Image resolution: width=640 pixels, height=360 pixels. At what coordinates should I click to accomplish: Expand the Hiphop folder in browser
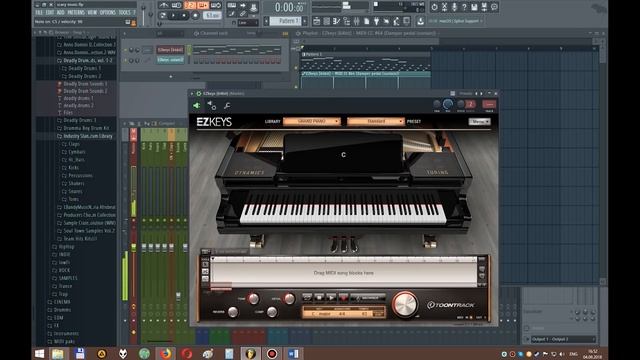pyautogui.click(x=67, y=247)
